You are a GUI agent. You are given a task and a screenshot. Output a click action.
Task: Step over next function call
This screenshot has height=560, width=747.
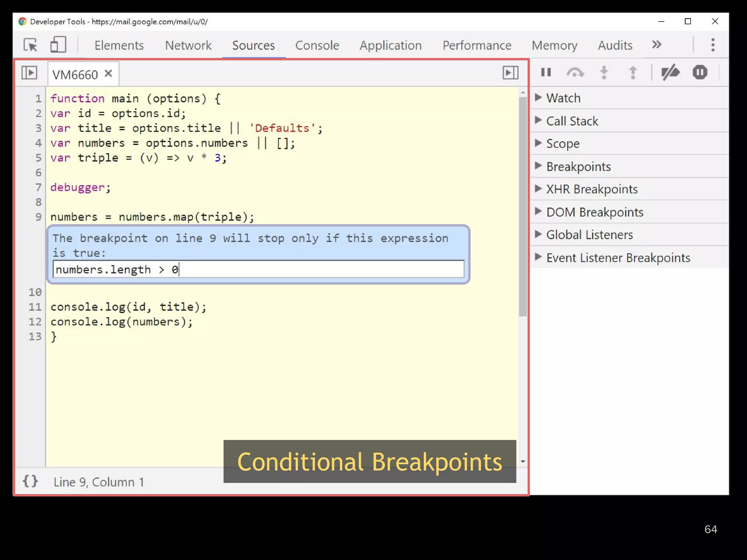(575, 73)
